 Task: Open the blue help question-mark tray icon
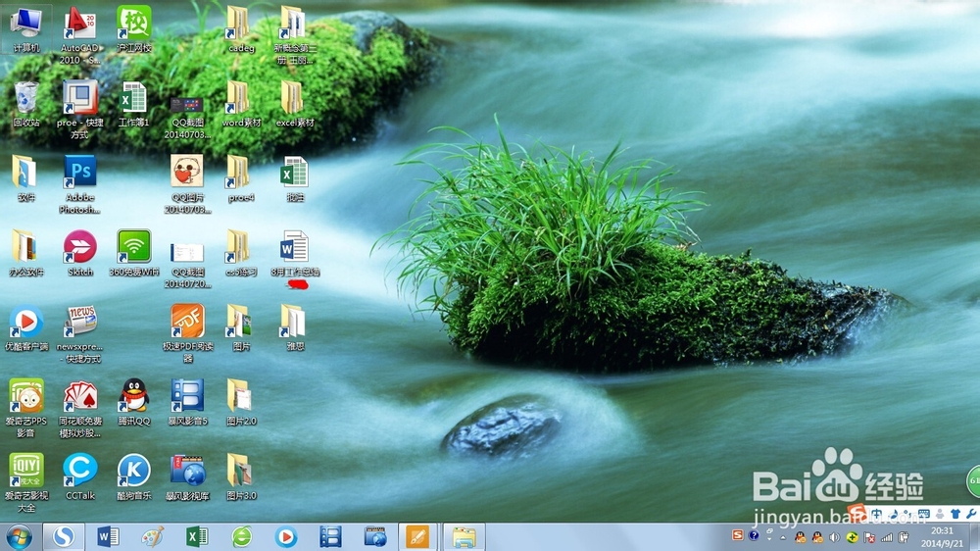[x=754, y=535]
